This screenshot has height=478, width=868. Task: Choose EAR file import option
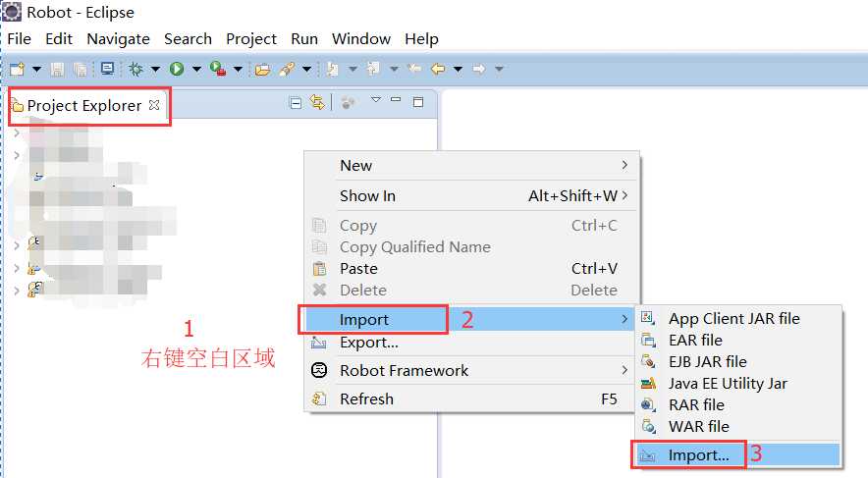738,341
